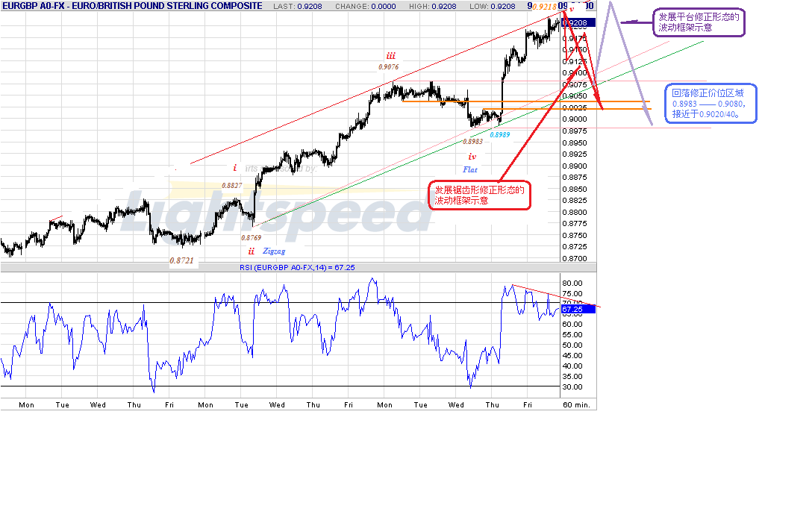Select the 0.8850 price axis label
The width and height of the screenshot is (812, 529).
point(575,189)
